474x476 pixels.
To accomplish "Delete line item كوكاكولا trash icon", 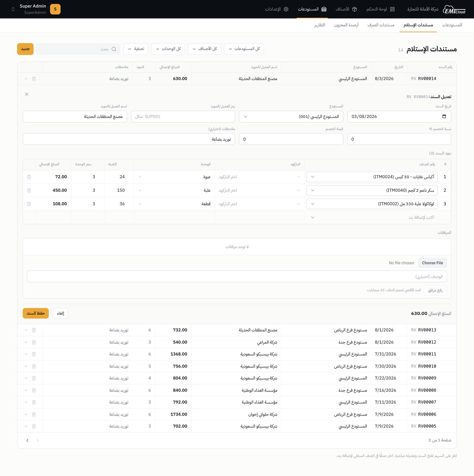I will coord(29,204).
